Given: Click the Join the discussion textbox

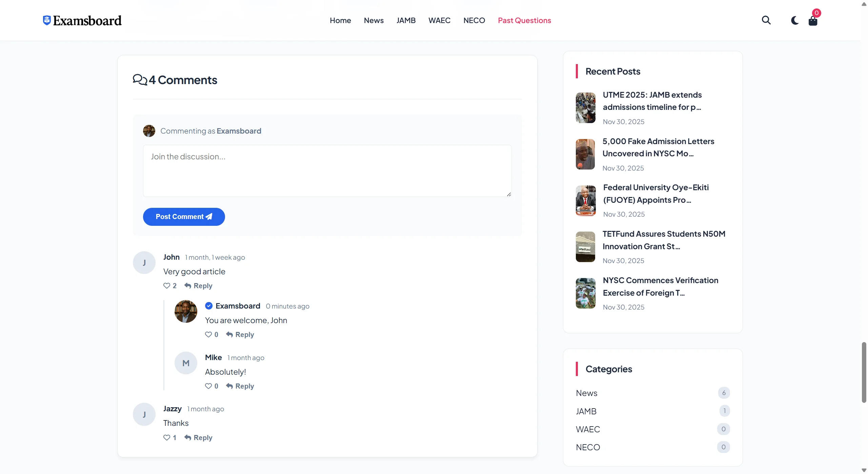Looking at the screenshot, I should point(327,171).
